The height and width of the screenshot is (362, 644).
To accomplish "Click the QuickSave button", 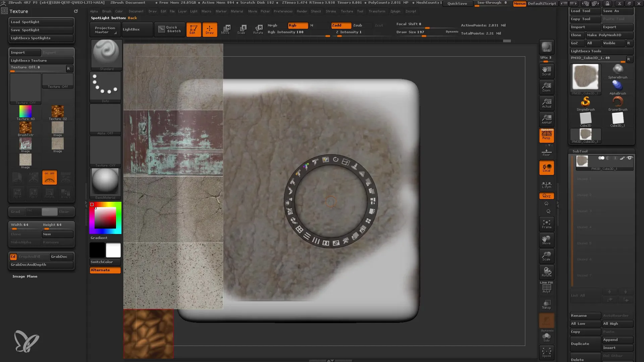I will (458, 3).
